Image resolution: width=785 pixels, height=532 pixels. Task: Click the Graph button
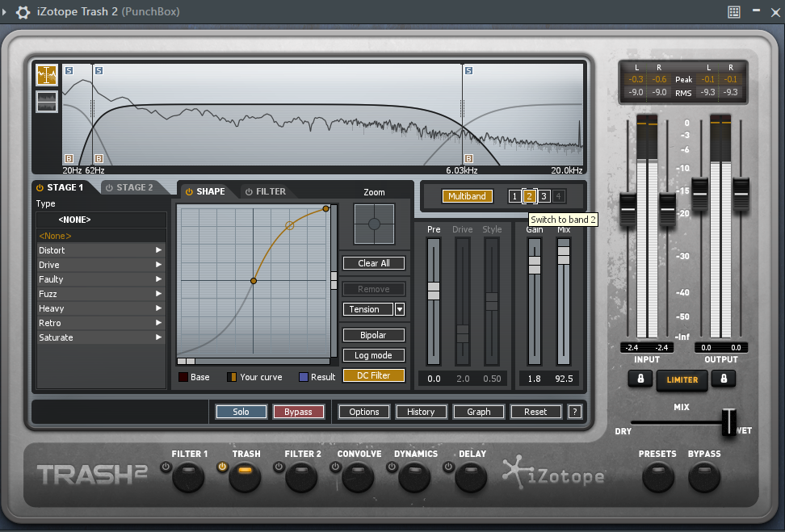pos(479,412)
